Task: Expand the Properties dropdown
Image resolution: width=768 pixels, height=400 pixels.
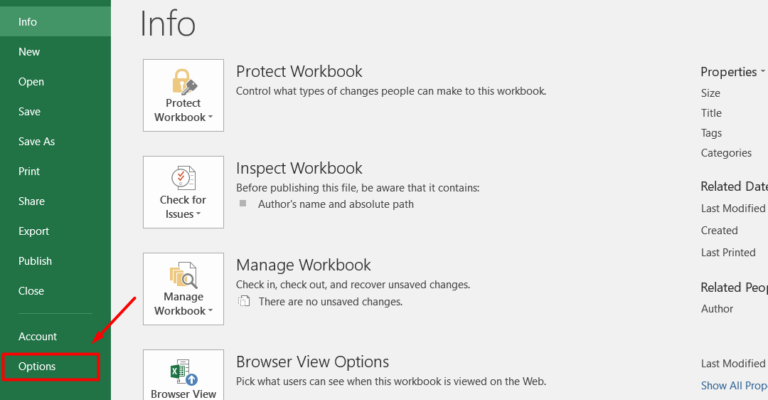Action: pyautogui.click(x=763, y=72)
